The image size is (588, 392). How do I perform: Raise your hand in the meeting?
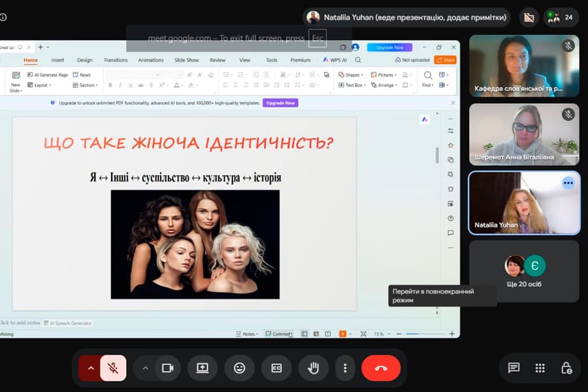coord(314,368)
